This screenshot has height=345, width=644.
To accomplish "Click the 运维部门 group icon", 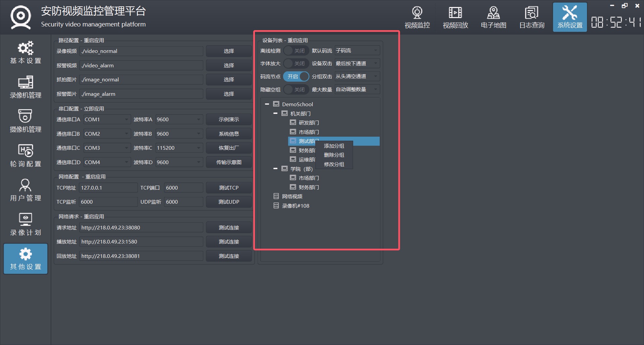I will [x=293, y=159].
